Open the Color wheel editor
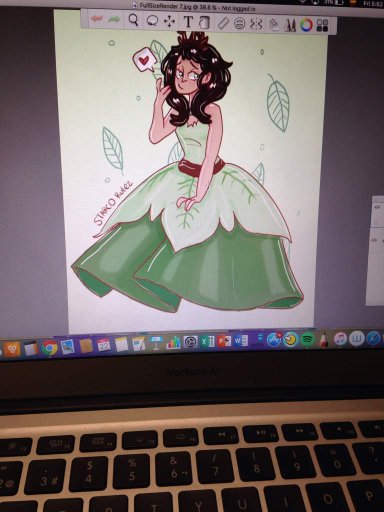Image resolution: width=384 pixels, height=512 pixels. [x=306, y=25]
